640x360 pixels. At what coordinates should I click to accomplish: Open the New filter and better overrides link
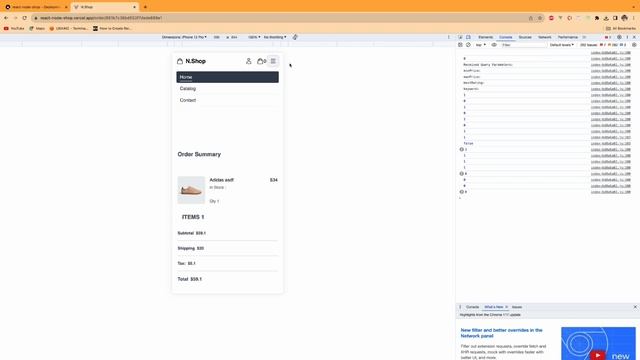coord(502,333)
